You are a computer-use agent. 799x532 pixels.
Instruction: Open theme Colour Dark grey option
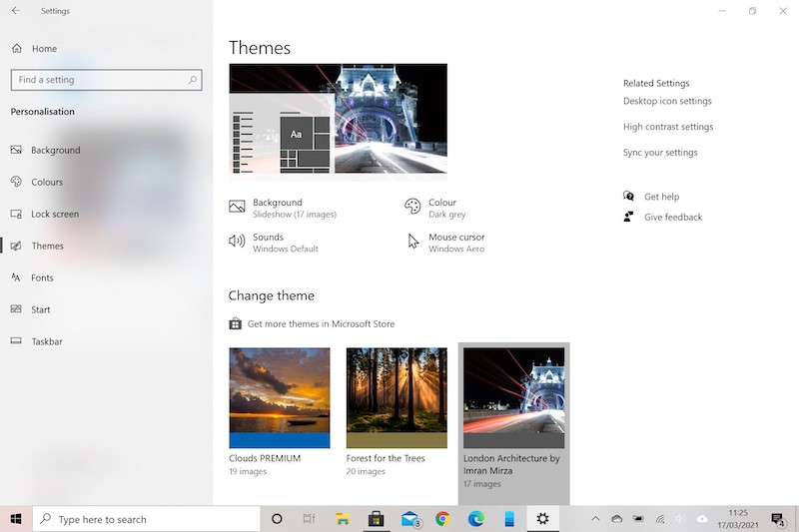pos(435,209)
